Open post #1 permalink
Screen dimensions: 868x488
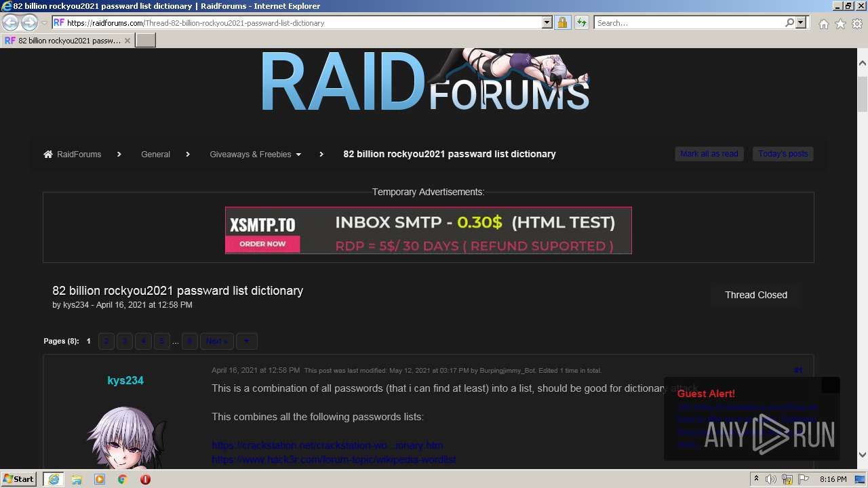point(798,371)
